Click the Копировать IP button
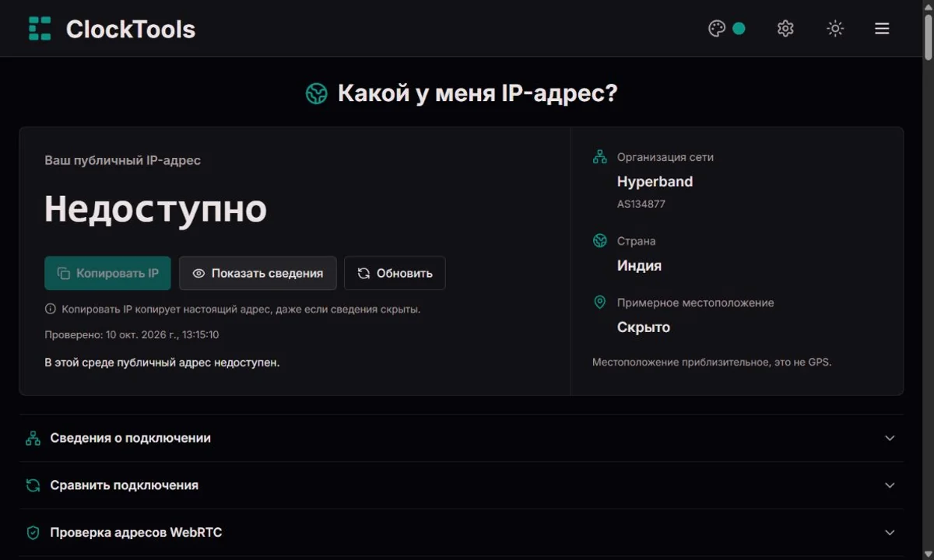Viewport: 934px width, 560px height. 107,273
